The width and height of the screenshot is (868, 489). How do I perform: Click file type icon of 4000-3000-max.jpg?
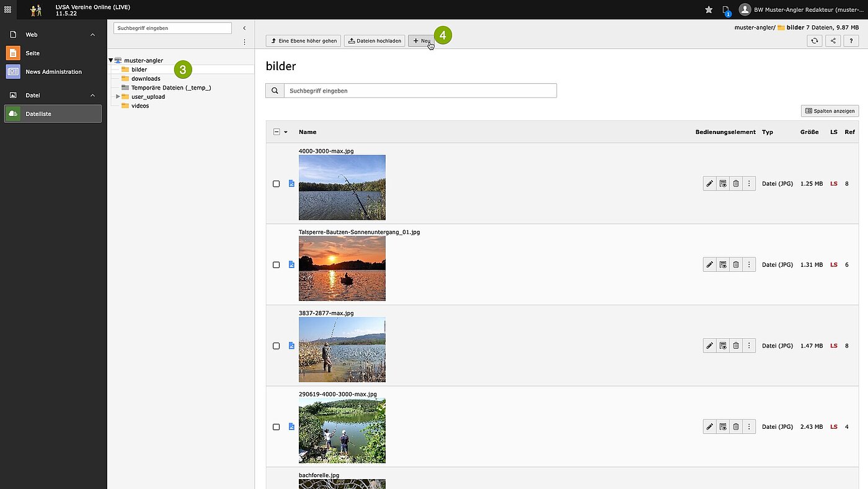291,184
